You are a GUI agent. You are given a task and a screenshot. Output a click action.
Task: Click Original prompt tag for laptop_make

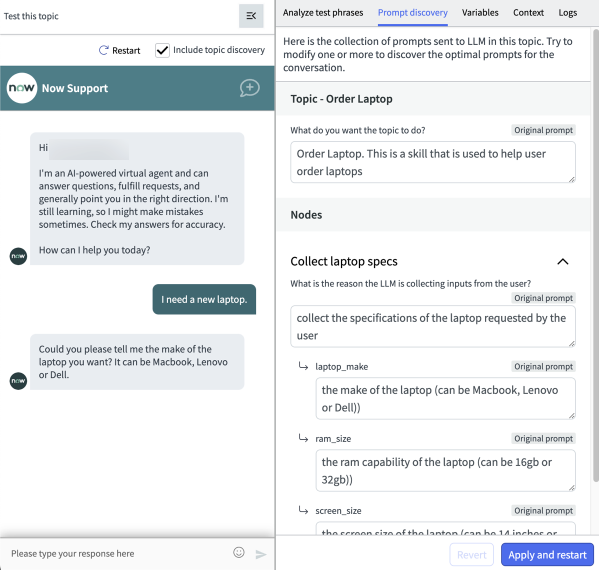click(x=543, y=367)
